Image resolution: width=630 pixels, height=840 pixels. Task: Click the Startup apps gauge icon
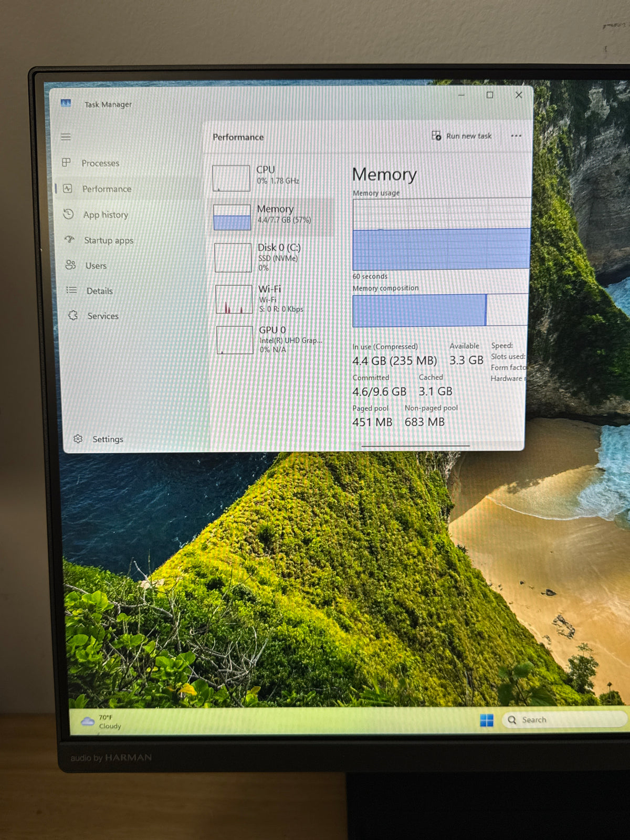point(70,240)
